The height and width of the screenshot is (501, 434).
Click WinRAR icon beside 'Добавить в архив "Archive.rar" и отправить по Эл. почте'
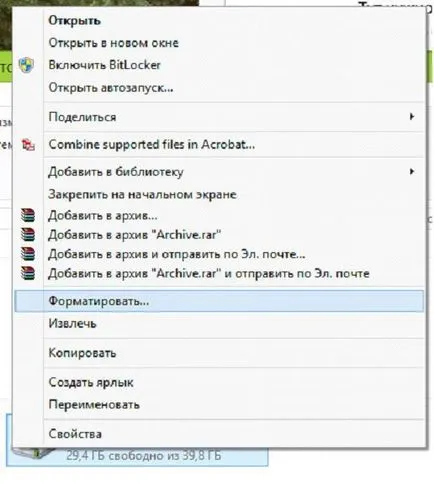28,273
